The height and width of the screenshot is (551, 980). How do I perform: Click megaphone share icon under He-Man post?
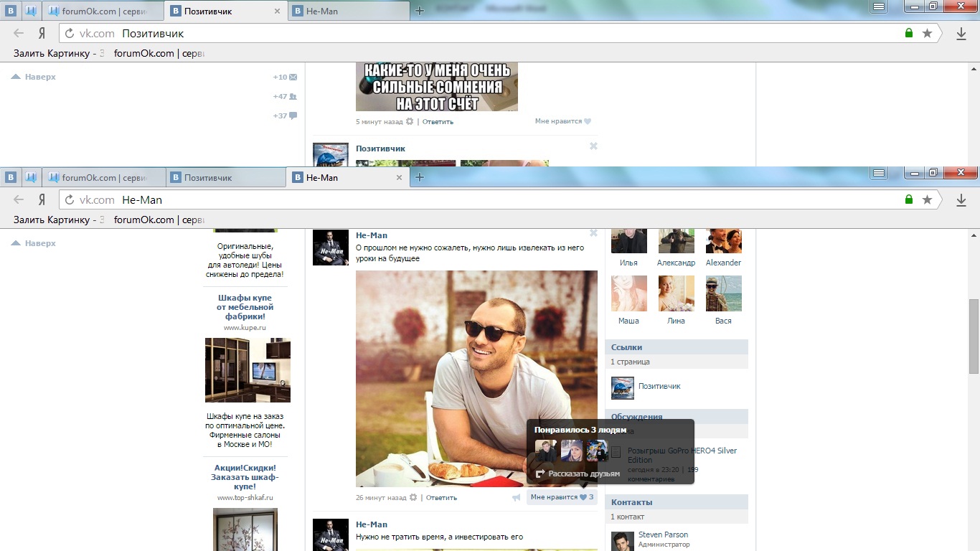pos(516,497)
